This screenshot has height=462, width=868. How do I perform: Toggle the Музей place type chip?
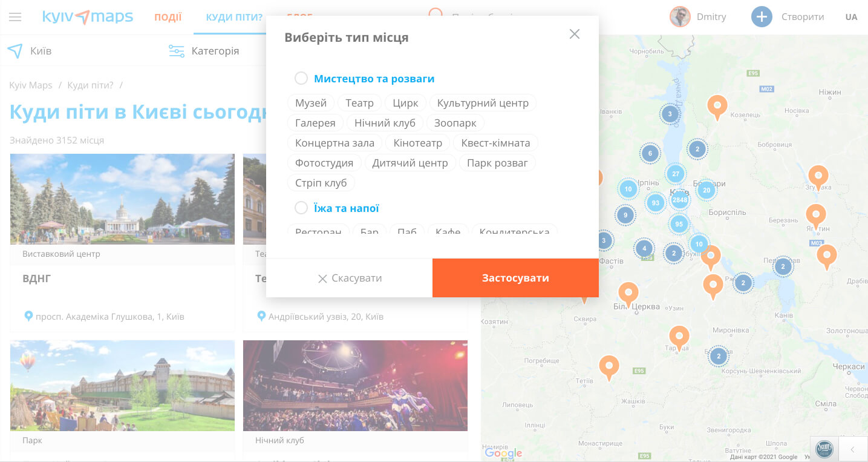311,103
